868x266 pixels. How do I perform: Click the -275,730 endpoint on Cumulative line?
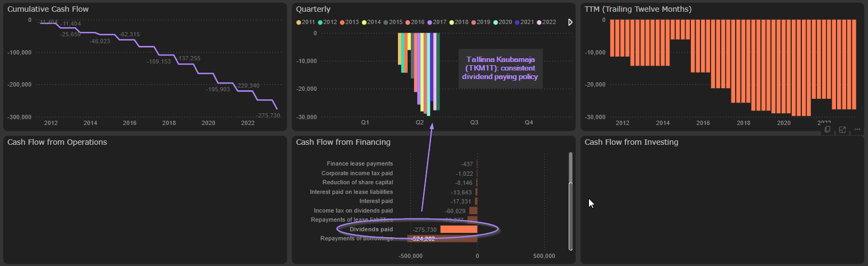tap(277, 109)
